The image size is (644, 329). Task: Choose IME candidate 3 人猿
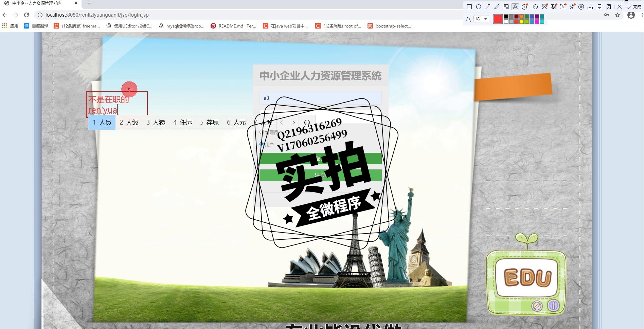click(156, 123)
